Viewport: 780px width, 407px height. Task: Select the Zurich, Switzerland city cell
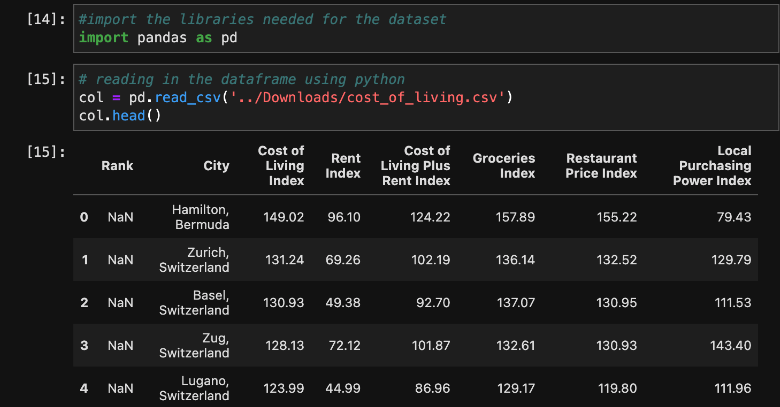tap(194, 260)
